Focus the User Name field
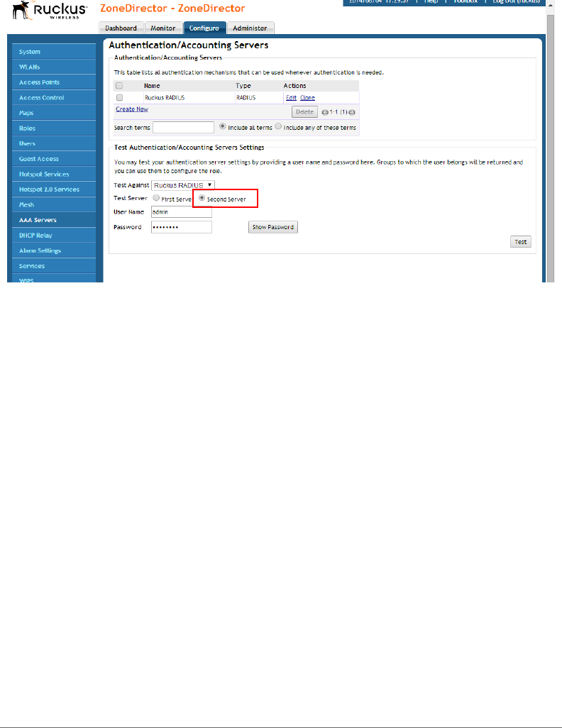Screen dimensions: 562x728 click(182, 211)
